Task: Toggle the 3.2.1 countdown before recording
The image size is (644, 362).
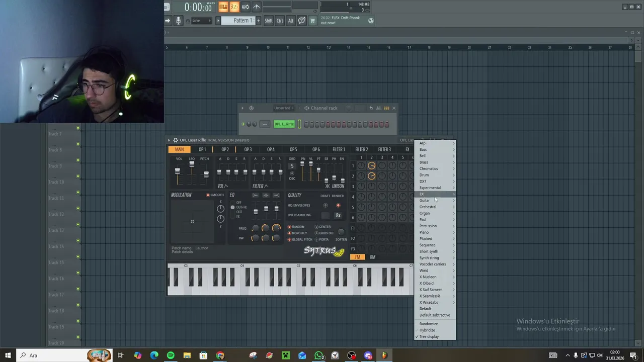Action: [234, 7]
